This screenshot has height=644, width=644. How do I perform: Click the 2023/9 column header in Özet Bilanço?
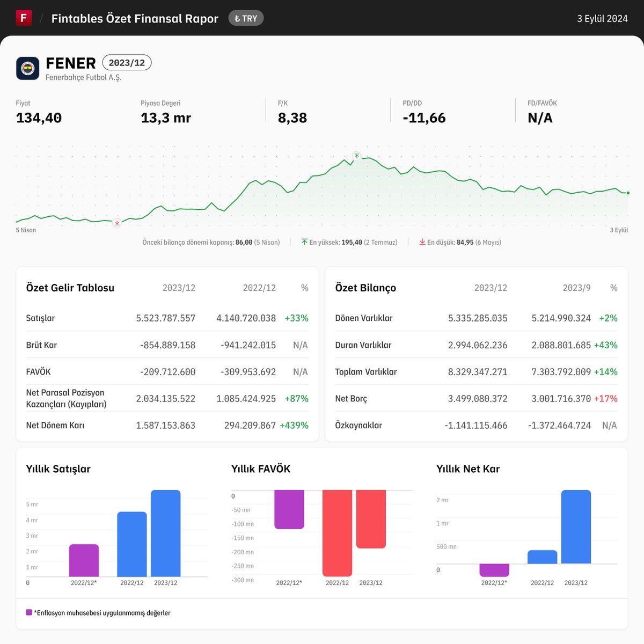576,288
